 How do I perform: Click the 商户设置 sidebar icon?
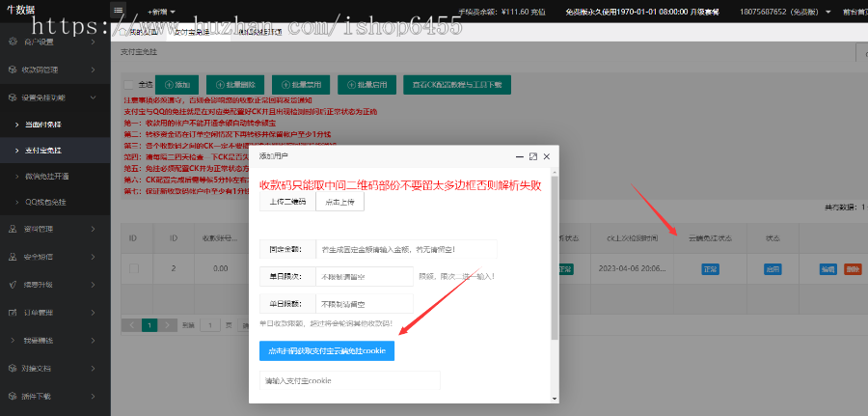13,42
